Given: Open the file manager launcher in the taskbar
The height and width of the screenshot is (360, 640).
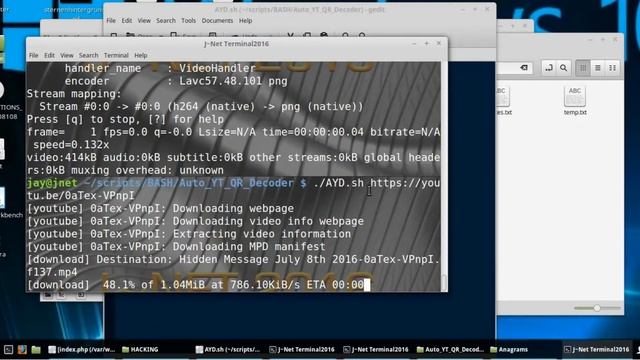Looking at the screenshot, I should pyautogui.click(x=36, y=349).
